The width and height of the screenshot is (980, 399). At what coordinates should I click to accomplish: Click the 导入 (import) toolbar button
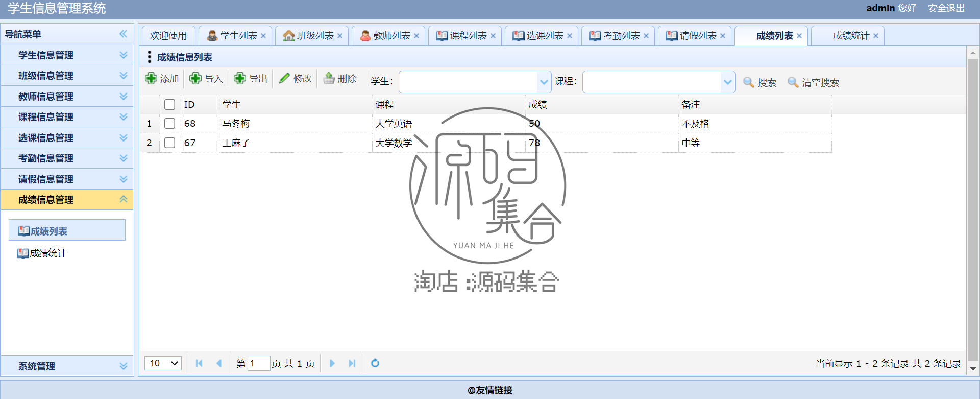(206, 78)
